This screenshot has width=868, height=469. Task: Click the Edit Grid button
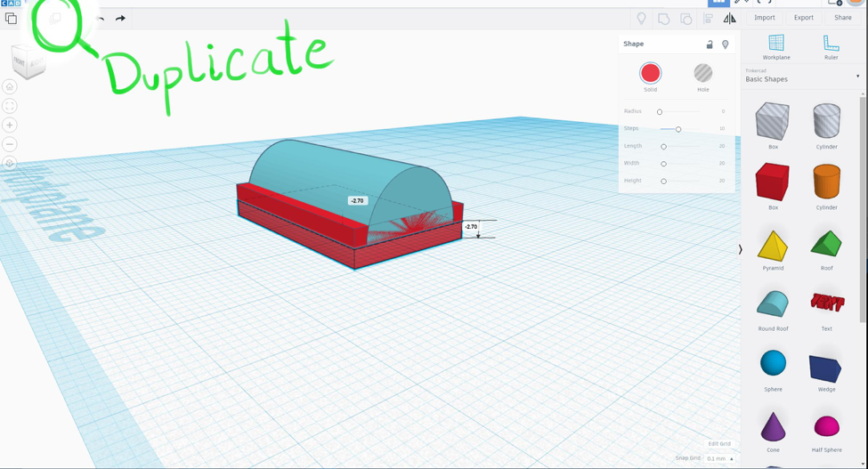pyautogui.click(x=719, y=443)
